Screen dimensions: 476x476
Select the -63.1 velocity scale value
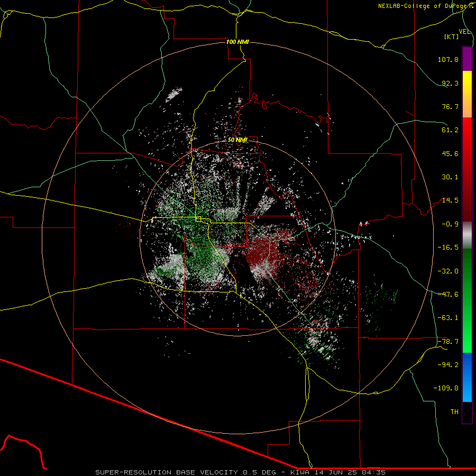[x=448, y=318]
